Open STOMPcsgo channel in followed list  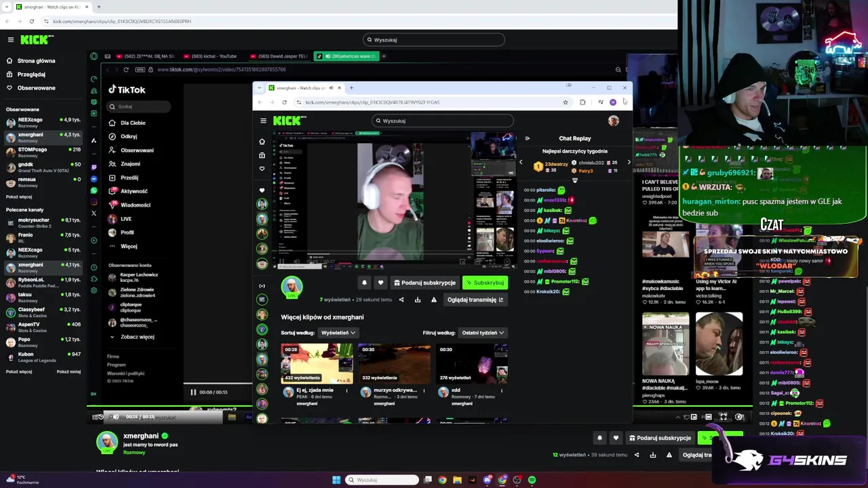tap(43, 152)
